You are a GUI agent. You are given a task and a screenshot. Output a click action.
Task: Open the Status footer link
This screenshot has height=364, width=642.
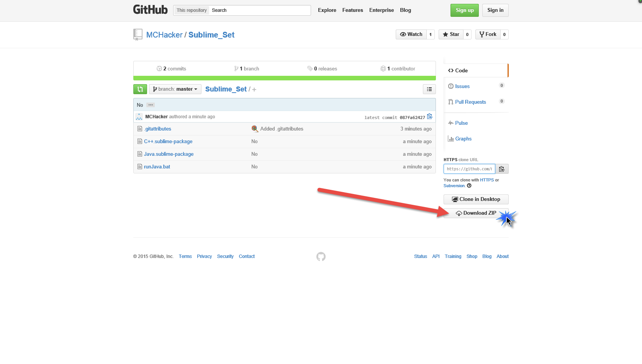[x=421, y=256]
